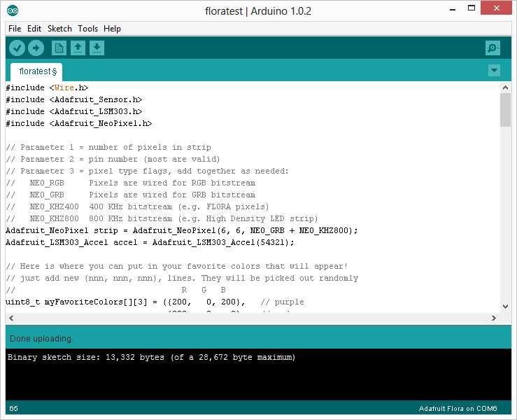The height and width of the screenshot is (420, 517).
Task: Open the Edit menu
Action: click(x=34, y=29)
